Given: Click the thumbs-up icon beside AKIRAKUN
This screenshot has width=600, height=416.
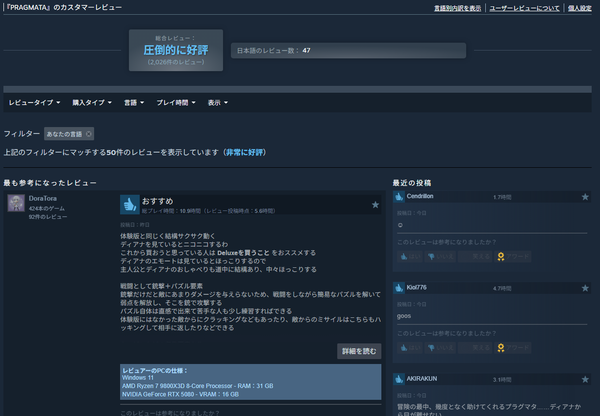Looking at the screenshot, I should click(x=399, y=379).
